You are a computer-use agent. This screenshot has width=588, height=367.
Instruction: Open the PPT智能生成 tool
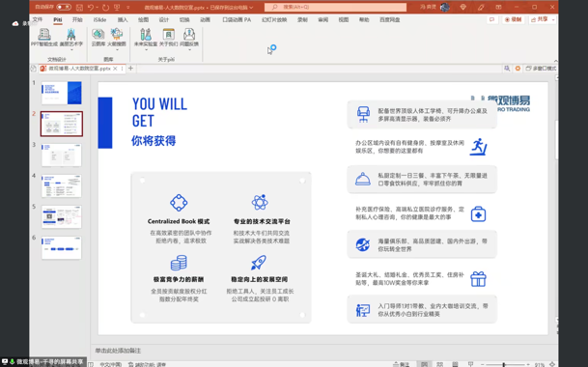pos(44,38)
